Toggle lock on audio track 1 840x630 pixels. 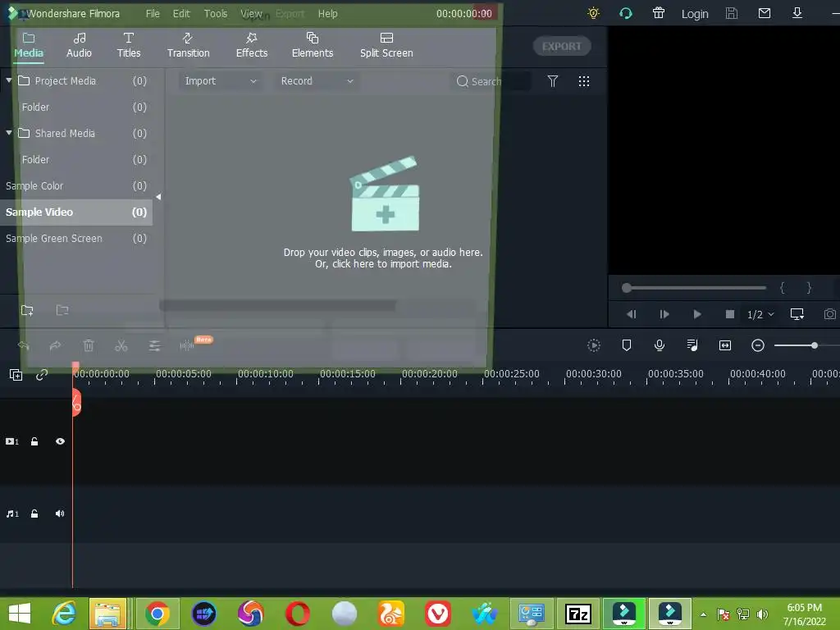34,514
